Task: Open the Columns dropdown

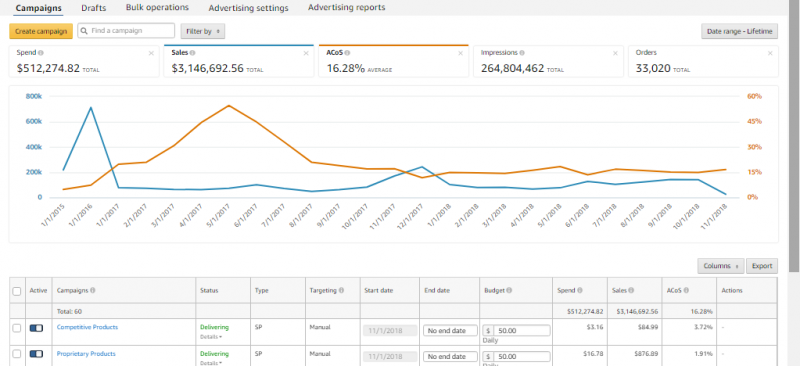Action: click(721, 266)
